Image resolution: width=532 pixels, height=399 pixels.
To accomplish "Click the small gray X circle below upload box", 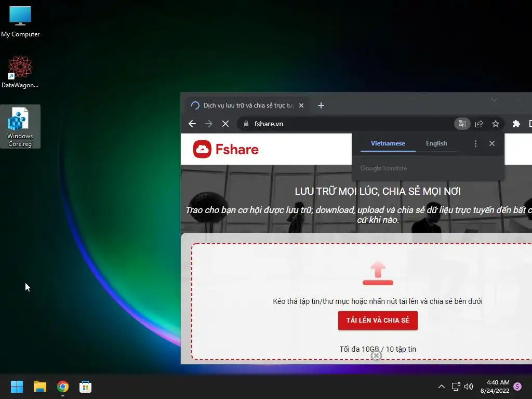I will coord(376,355).
